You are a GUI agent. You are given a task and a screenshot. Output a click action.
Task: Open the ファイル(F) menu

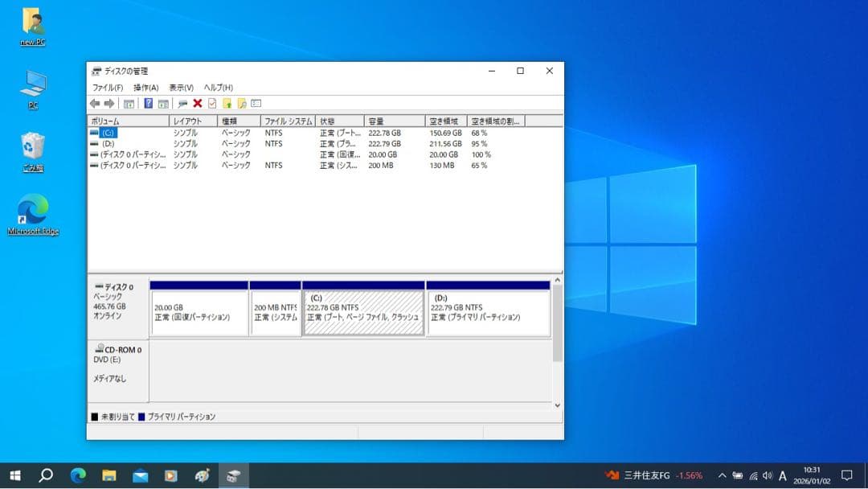107,87
